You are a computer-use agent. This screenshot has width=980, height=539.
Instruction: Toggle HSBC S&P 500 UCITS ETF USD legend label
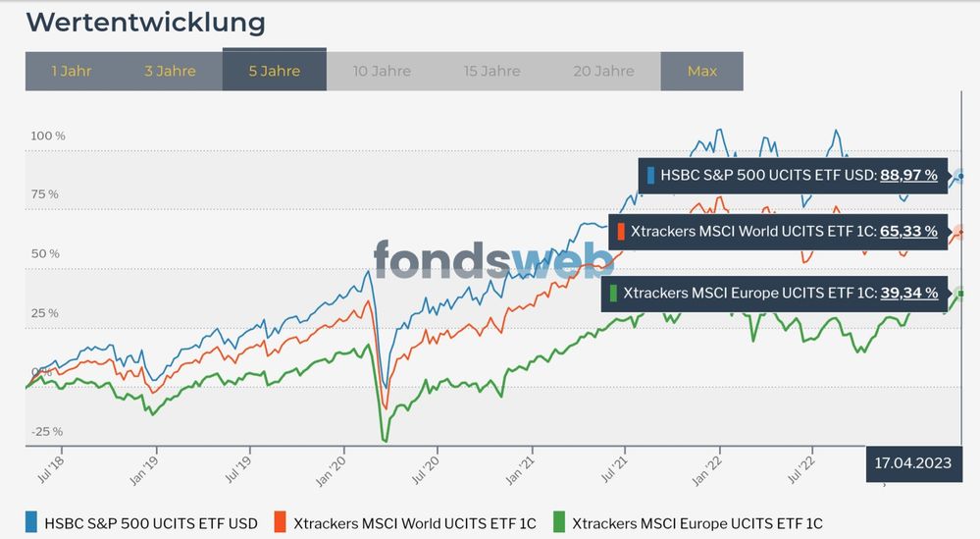click(x=151, y=523)
